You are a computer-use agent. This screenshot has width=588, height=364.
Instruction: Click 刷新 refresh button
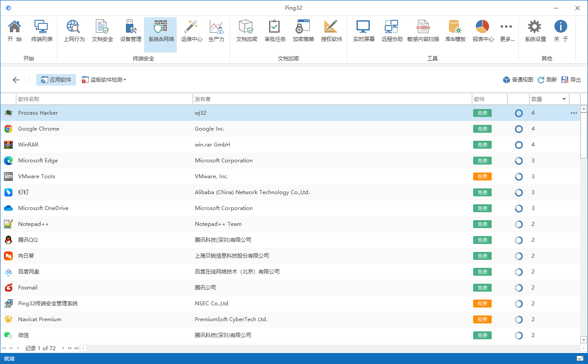pyautogui.click(x=547, y=80)
